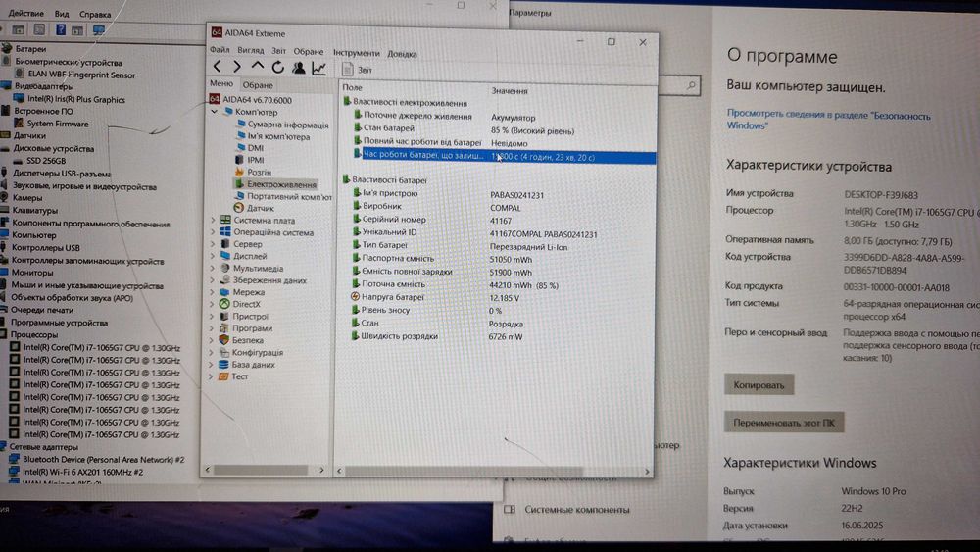Click the Поле column header

click(353, 87)
